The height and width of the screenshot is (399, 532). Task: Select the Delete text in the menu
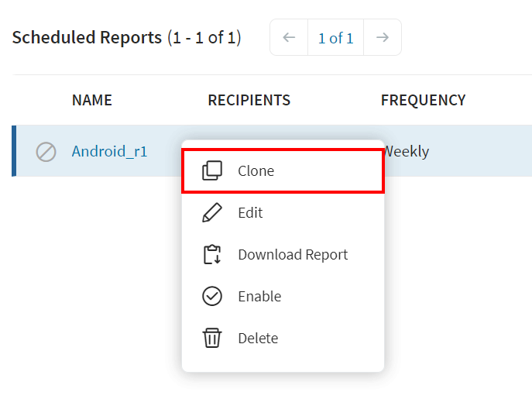(x=258, y=339)
